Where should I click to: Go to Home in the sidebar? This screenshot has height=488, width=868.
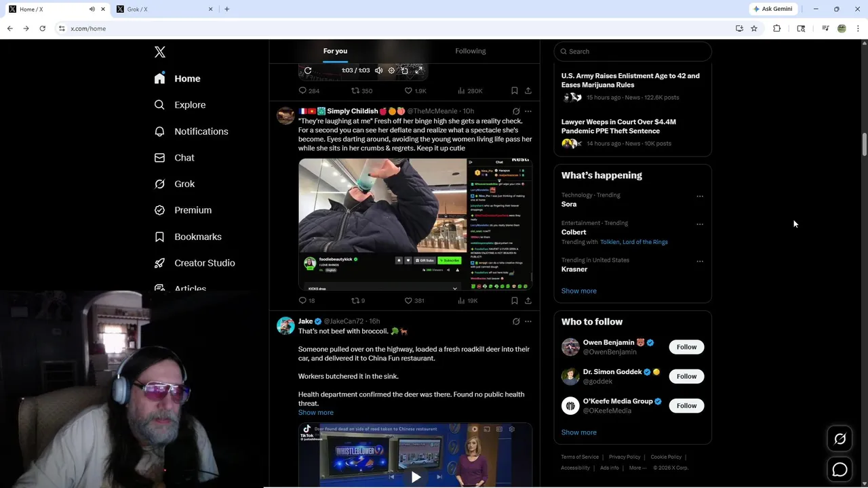pos(177,79)
